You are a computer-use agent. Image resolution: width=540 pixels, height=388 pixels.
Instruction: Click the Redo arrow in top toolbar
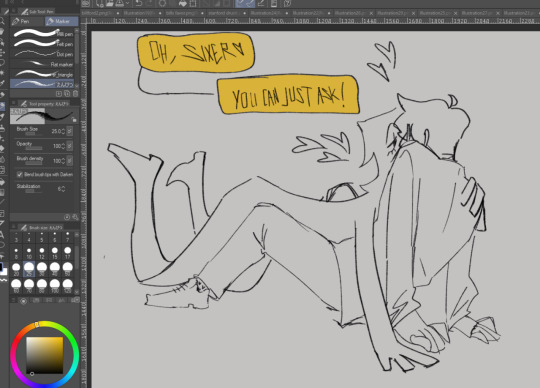[x=150, y=3]
